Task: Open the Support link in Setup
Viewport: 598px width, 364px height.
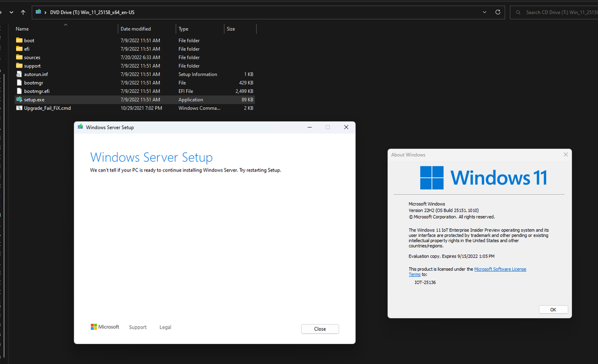Action: [138, 327]
